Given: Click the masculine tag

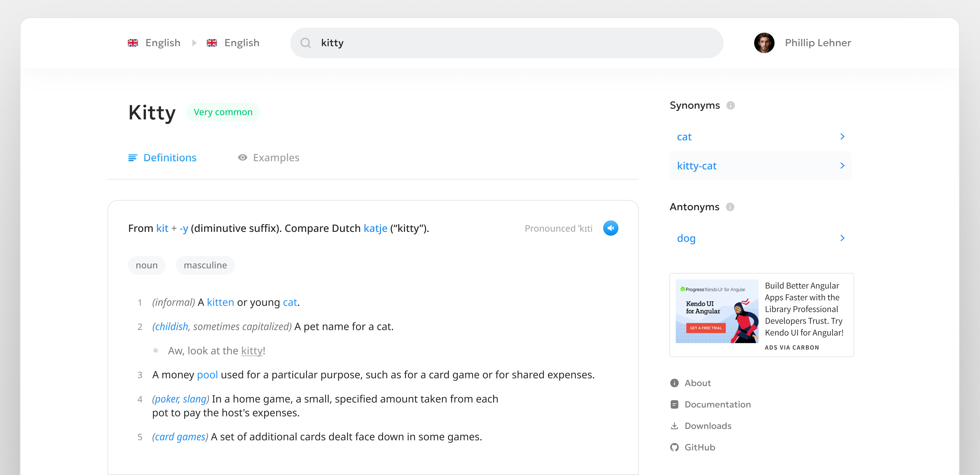Looking at the screenshot, I should click(205, 265).
